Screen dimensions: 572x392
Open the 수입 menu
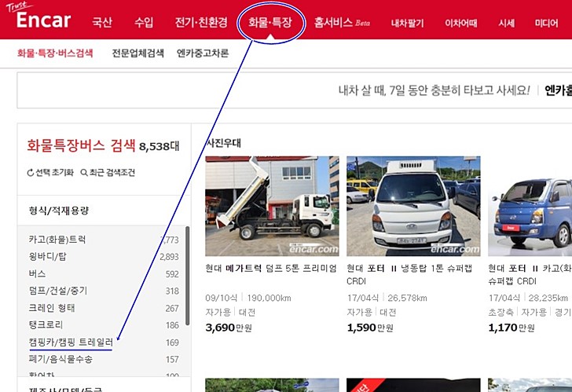pos(144,22)
